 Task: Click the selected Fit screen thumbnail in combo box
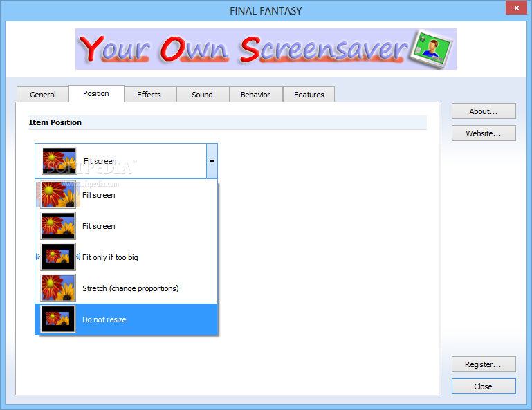(59, 160)
